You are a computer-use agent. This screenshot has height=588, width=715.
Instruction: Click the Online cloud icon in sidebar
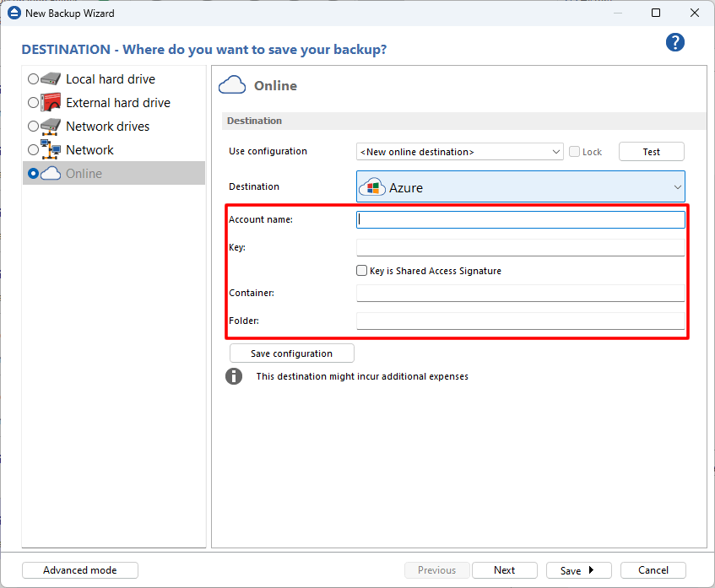pyautogui.click(x=51, y=174)
